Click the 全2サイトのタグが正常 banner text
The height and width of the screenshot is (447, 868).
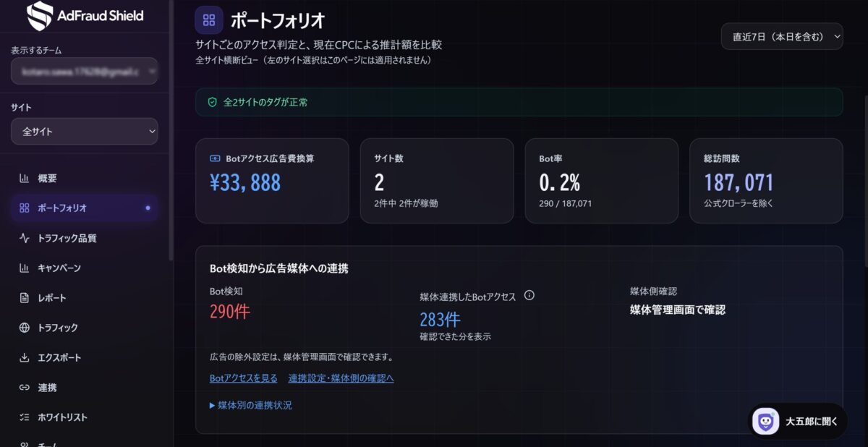(x=265, y=103)
